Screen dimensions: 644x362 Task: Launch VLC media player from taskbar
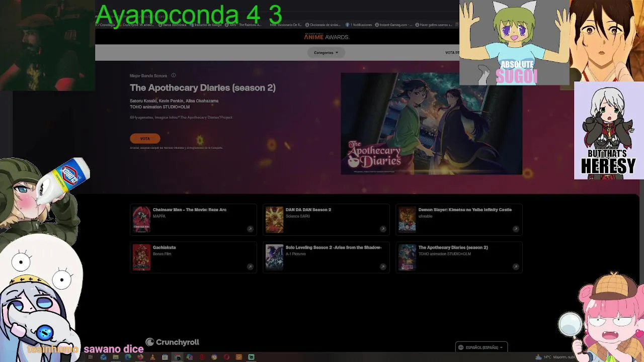point(152,357)
